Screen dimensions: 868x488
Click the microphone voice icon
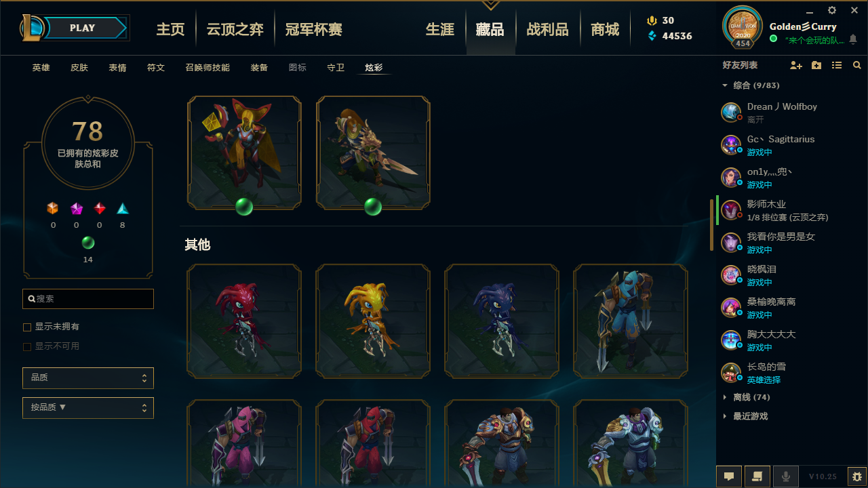point(786,476)
